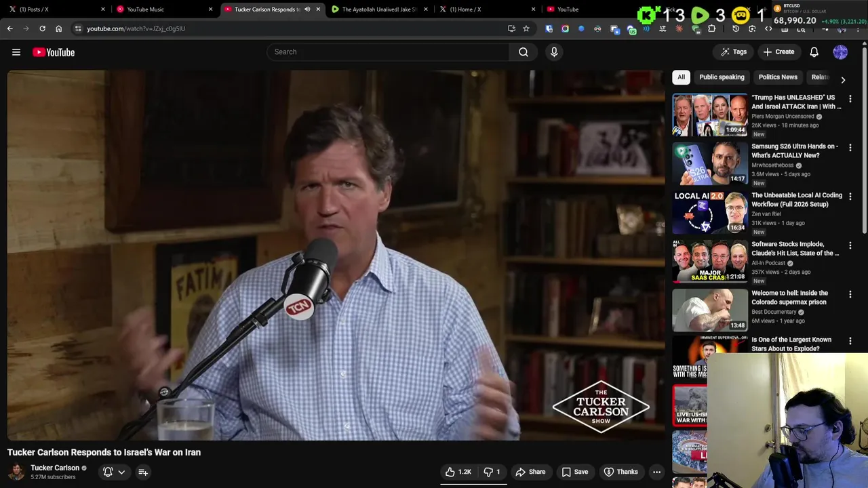The width and height of the screenshot is (868, 488).
Task: Click the code brackets extension icon
Action: click(x=768, y=28)
